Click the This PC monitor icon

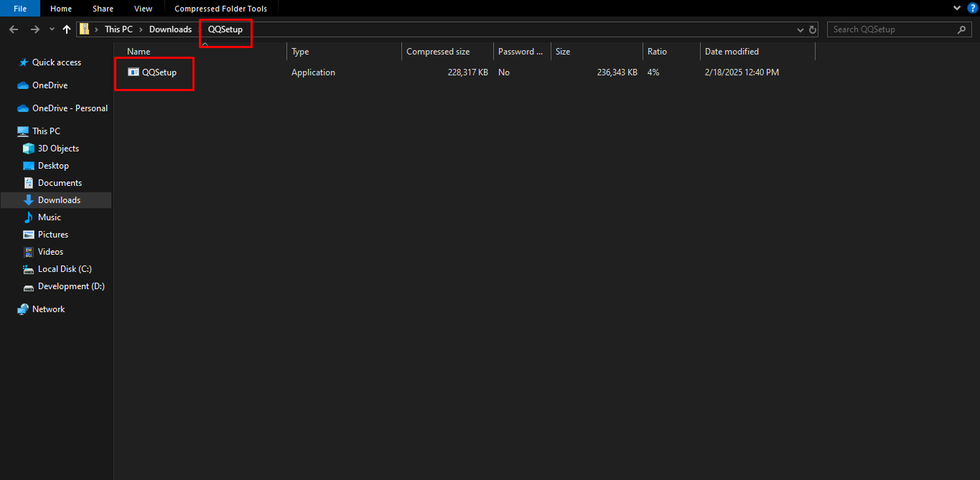pos(23,131)
